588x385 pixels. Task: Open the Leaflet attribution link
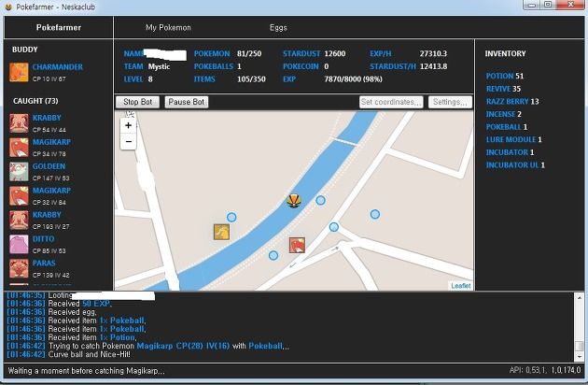coord(461,286)
